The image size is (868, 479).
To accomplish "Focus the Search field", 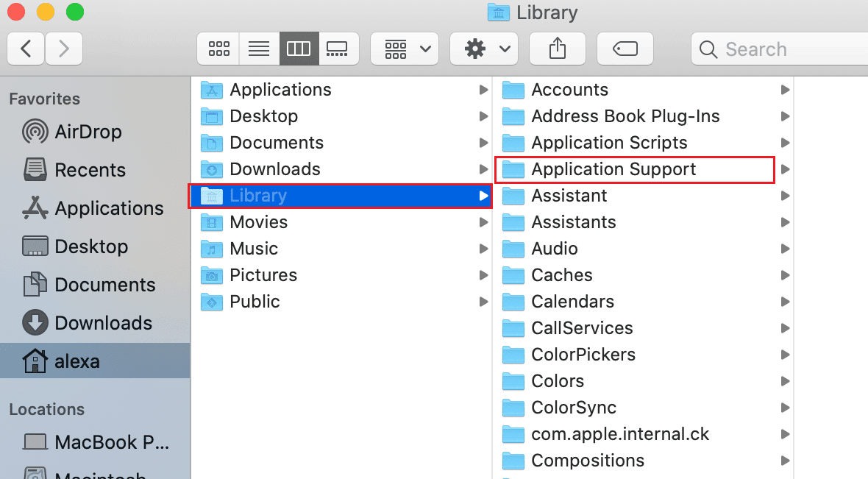I will click(780, 49).
